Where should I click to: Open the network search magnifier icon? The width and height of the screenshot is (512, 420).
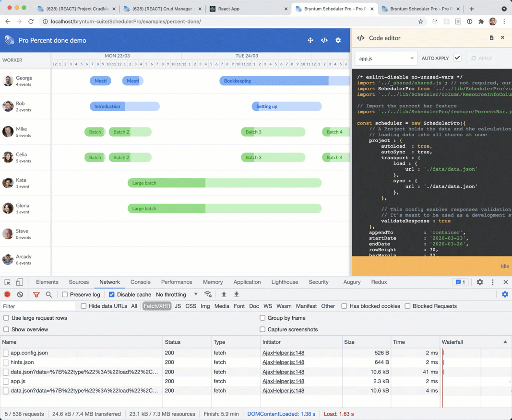pyautogui.click(x=48, y=294)
